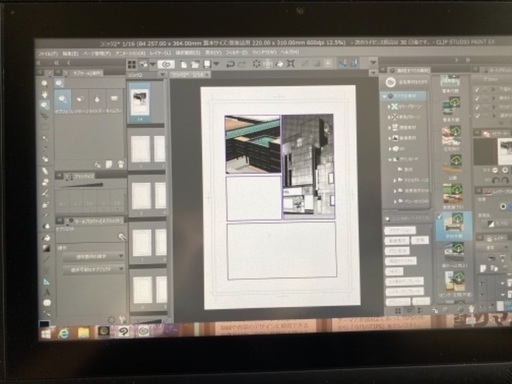This screenshot has height=384, width=512.
Task: Open the Windows Start button
Action: click(x=46, y=333)
